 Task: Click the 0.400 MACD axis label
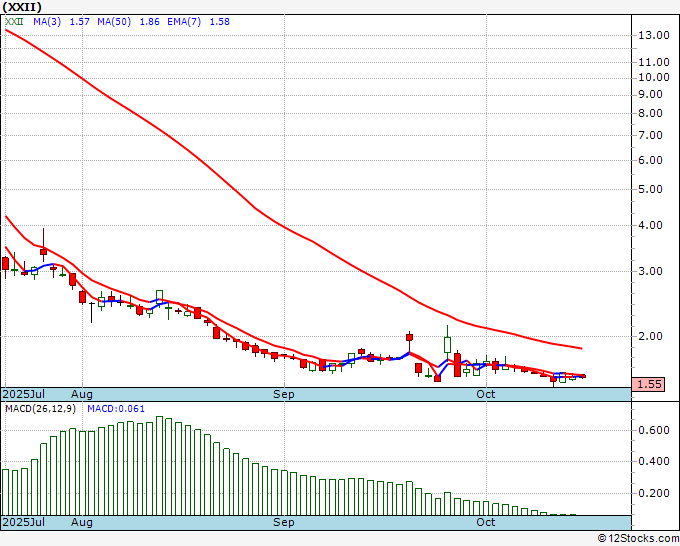pyautogui.click(x=654, y=462)
